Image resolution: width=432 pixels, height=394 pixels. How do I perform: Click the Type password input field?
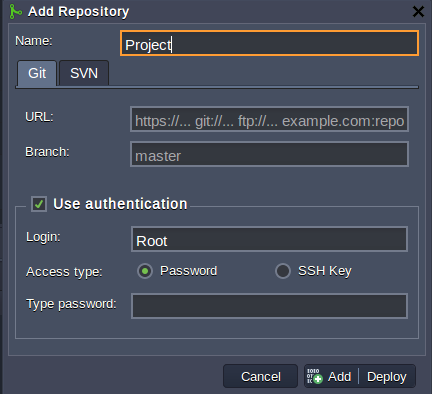point(269,306)
